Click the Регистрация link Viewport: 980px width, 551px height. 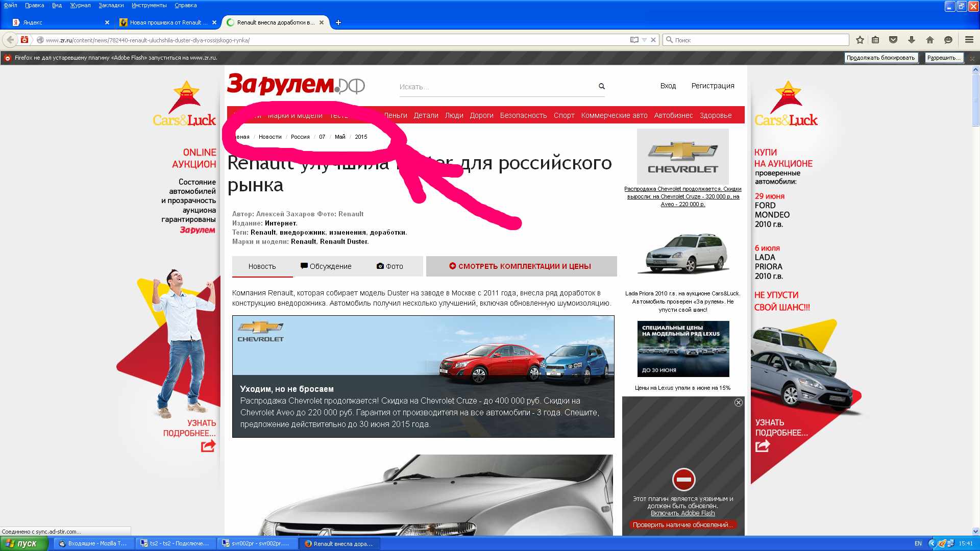[x=713, y=86]
